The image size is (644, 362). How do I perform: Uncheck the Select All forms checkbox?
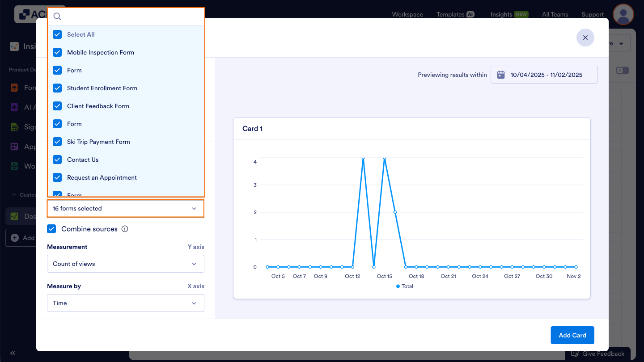57,34
